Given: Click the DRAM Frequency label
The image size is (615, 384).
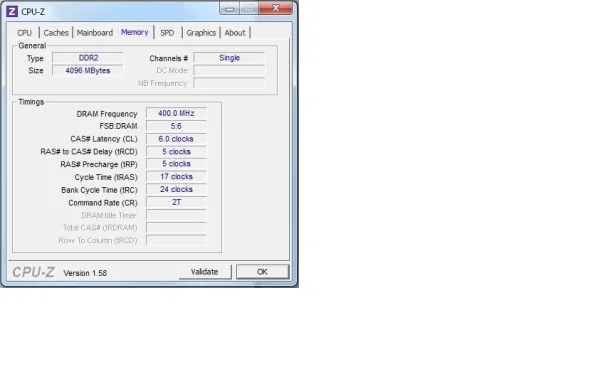Looking at the screenshot, I should pyautogui.click(x=107, y=114).
